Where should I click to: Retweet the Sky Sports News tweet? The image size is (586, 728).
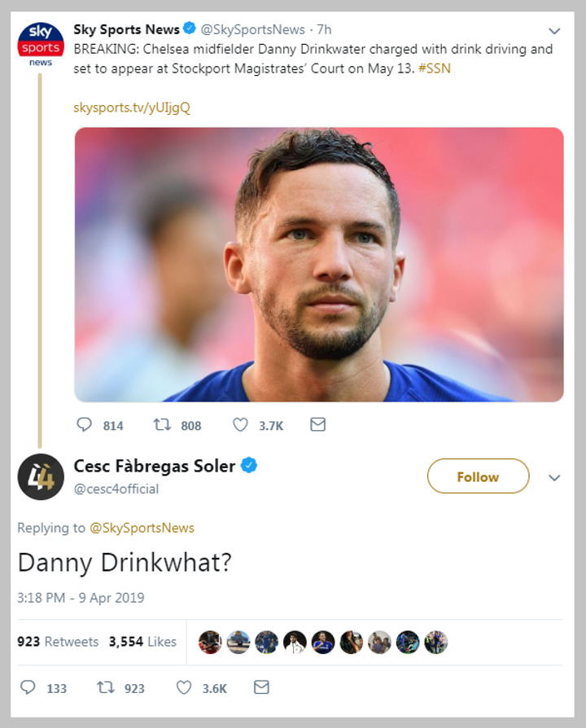click(162, 425)
